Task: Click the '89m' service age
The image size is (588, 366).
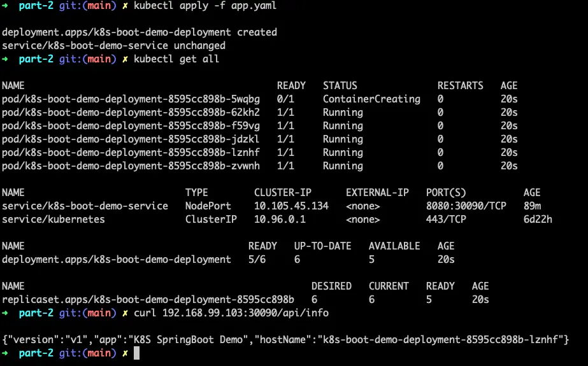Action: coord(532,206)
